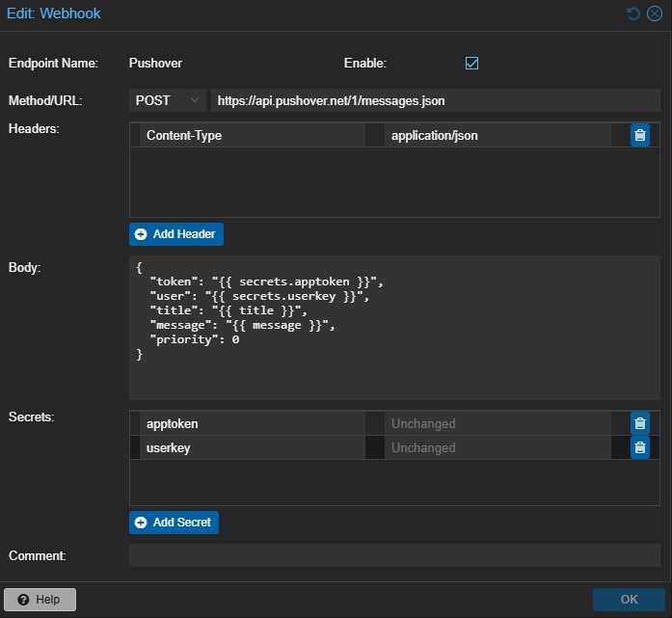672x618 pixels.
Task: Click the "user" line in Body
Action: click(259, 297)
